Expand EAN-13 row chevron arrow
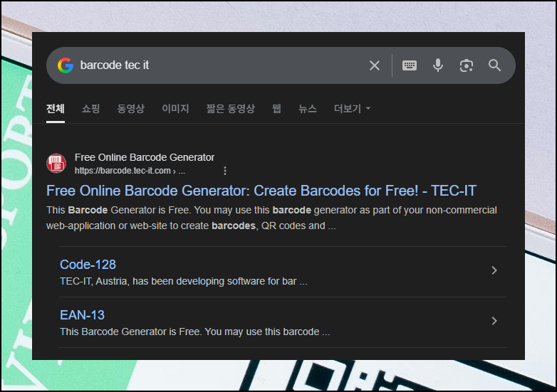Viewport: 557px width, 392px height. coord(494,321)
